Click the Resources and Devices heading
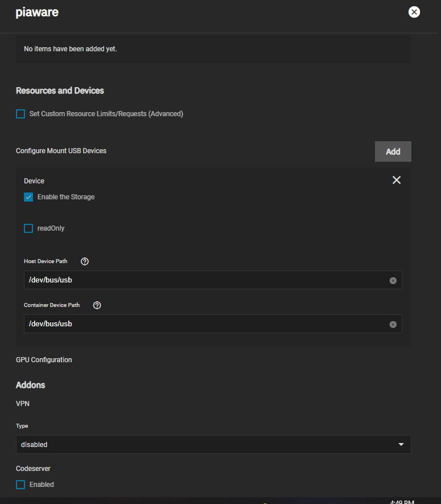Viewport: 441px width, 504px height. point(60,91)
